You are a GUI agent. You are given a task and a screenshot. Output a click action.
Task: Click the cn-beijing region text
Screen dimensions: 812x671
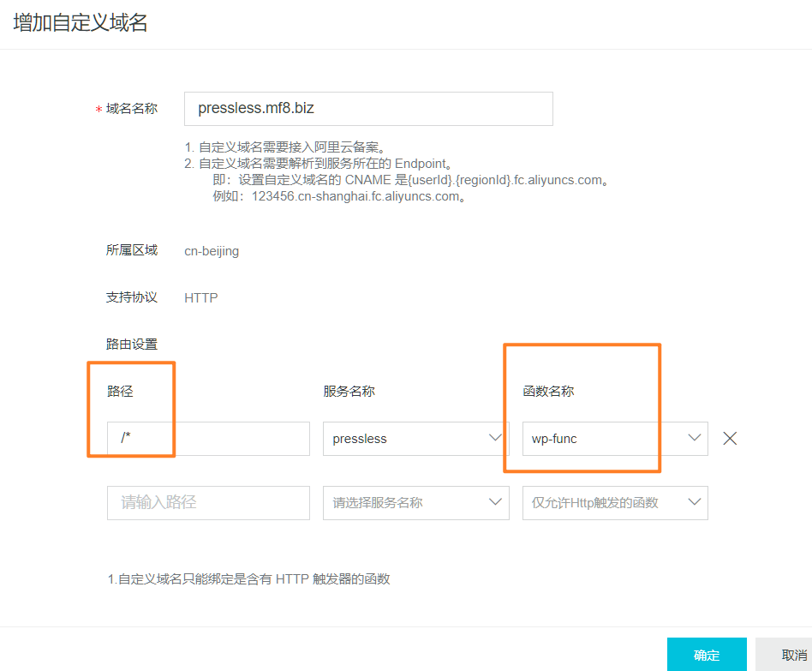pos(212,251)
